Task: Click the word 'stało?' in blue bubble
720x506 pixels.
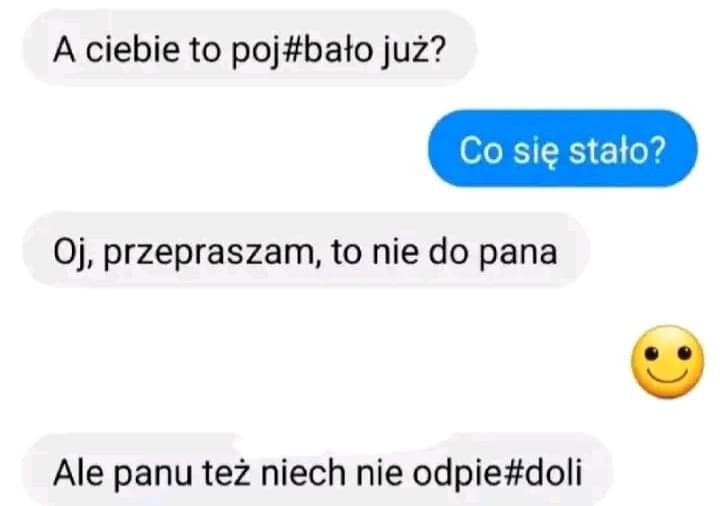Action: [618, 151]
